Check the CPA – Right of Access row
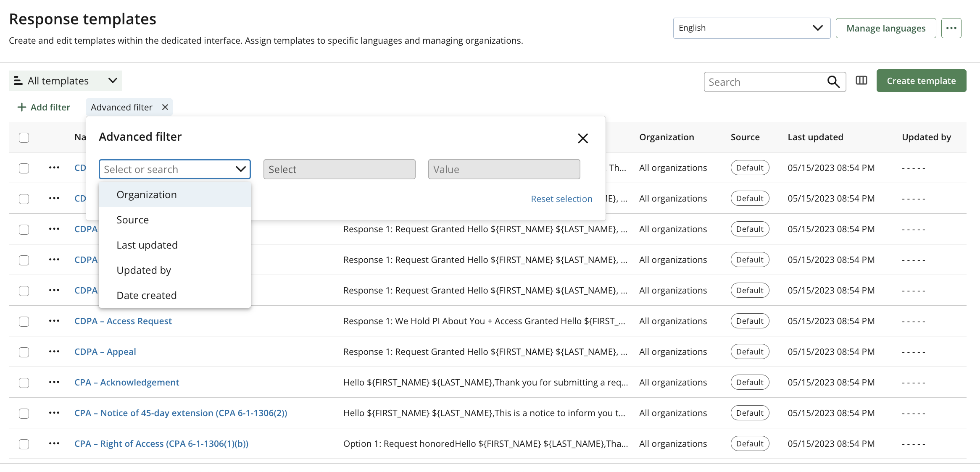Image resolution: width=980 pixels, height=472 pixels. [24, 444]
